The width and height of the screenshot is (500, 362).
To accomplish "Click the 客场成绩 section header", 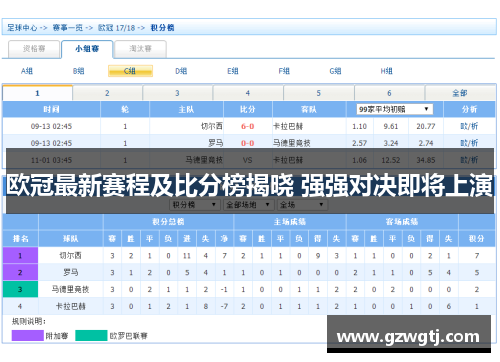I will (x=402, y=222).
